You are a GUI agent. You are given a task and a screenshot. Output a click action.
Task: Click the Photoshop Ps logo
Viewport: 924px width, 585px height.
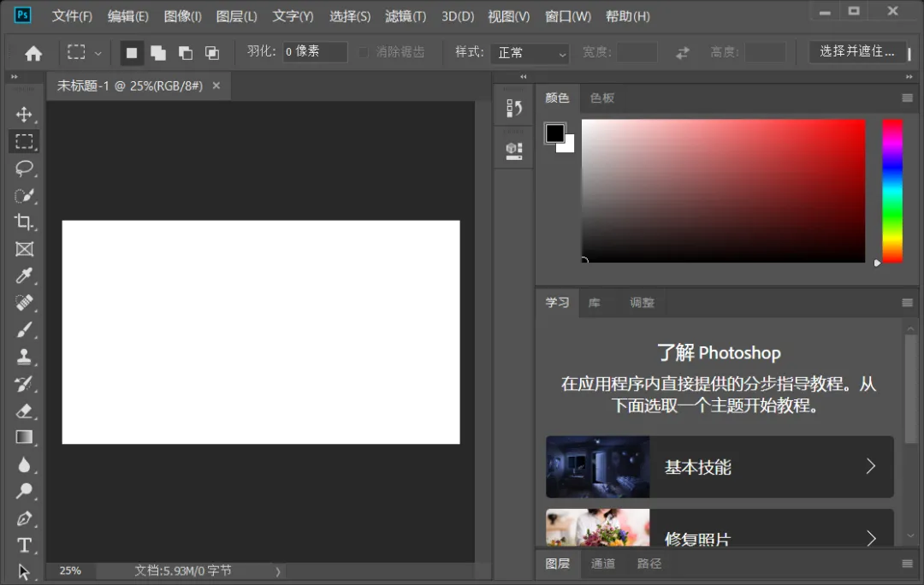22,15
